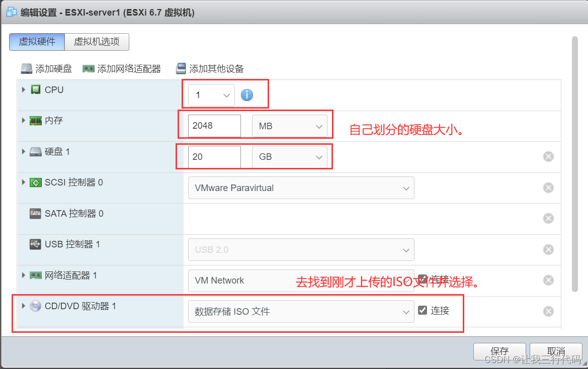Click the CPU row label
The height and width of the screenshot is (369, 588).
[54, 90]
